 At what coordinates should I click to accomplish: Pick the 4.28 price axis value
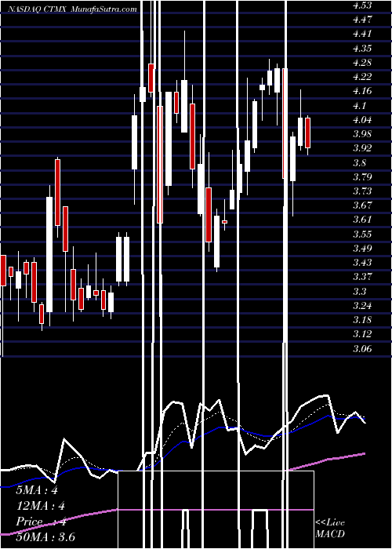click(x=362, y=63)
